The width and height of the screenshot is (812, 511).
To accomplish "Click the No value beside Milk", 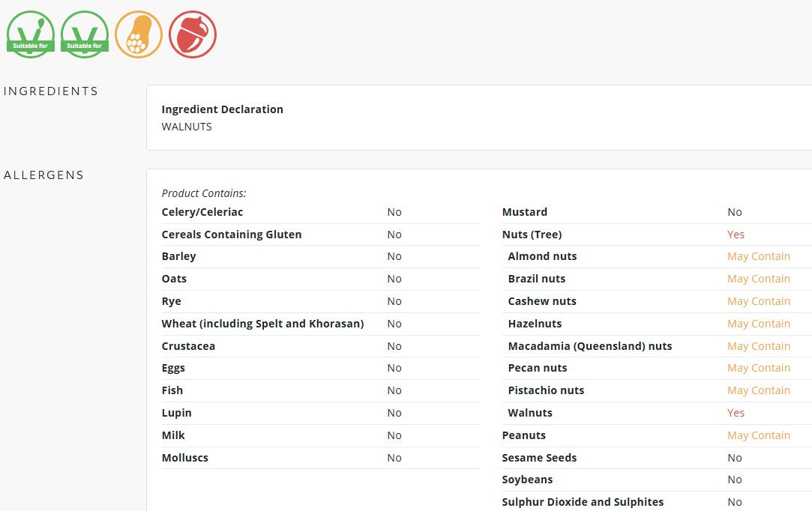I will coord(394,435).
